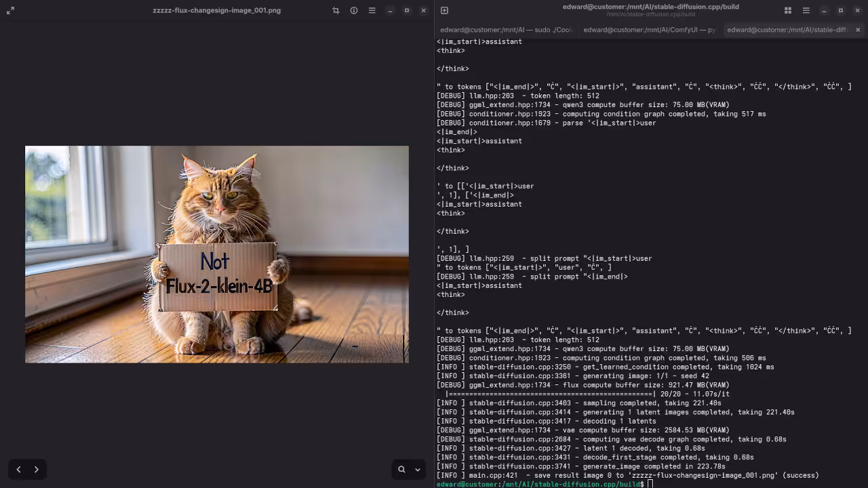
Task: Open the image viewer hamburger menu
Action: click(x=372, y=10)
